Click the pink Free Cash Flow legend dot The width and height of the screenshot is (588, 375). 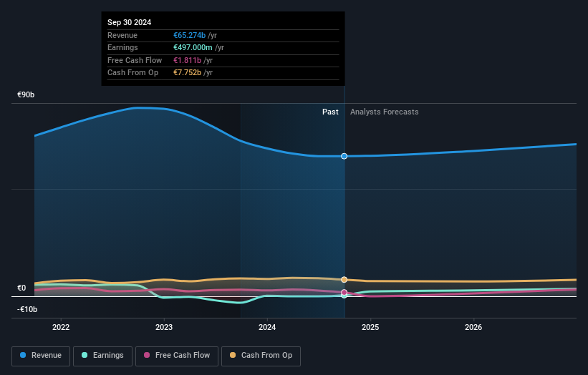pos(147,355)
